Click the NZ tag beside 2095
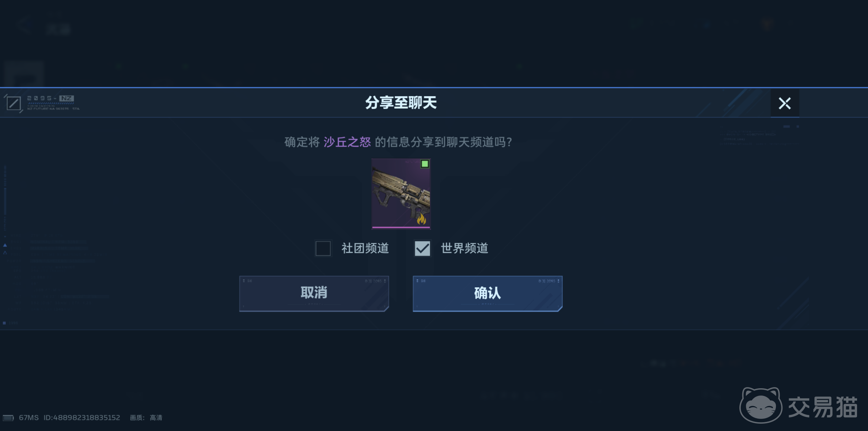 click(x=67, y=98)
